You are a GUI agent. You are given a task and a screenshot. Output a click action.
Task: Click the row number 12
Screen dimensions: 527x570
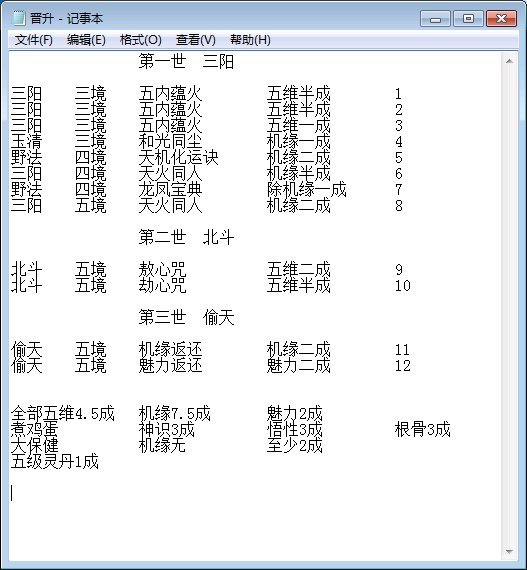[403, 366]
